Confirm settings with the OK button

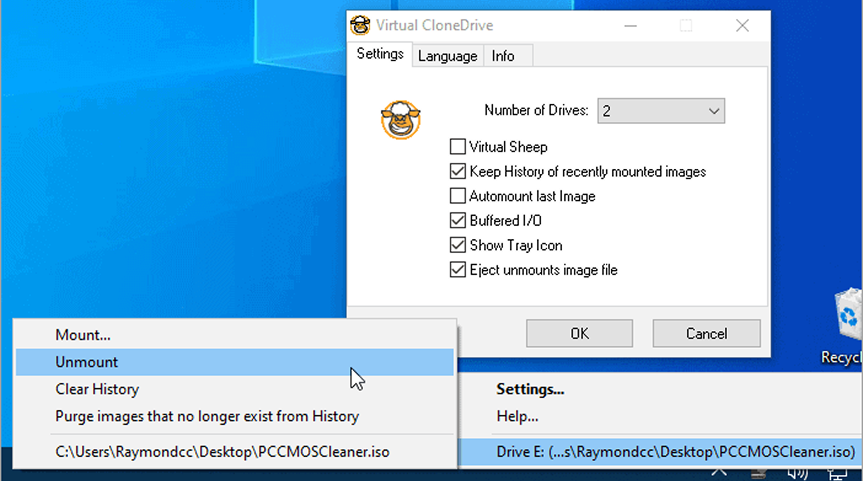pos(580,334)
